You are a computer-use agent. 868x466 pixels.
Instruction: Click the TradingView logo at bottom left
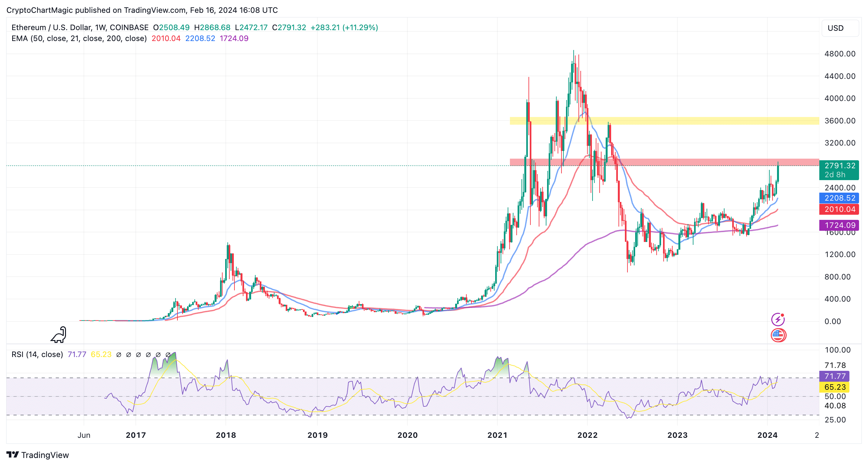click(x=37, y=455)
